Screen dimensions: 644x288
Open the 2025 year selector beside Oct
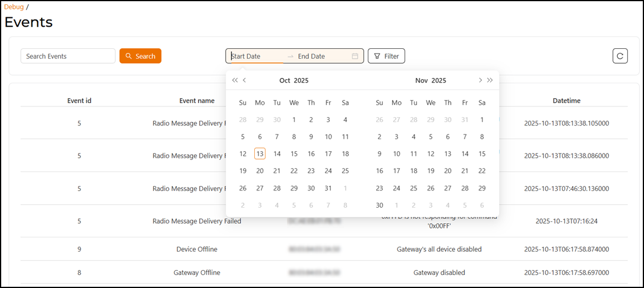[301, 81]
